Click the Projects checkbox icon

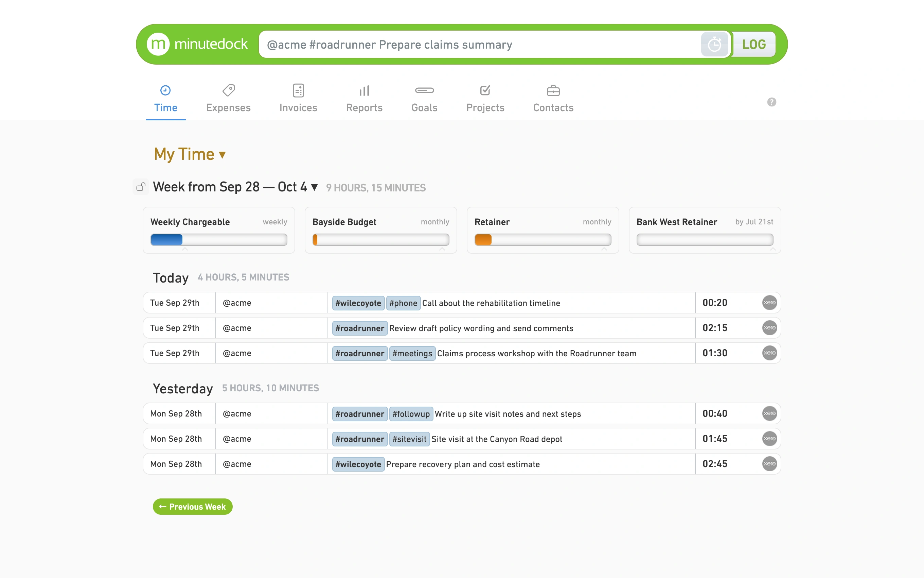[x=485, y=90]
